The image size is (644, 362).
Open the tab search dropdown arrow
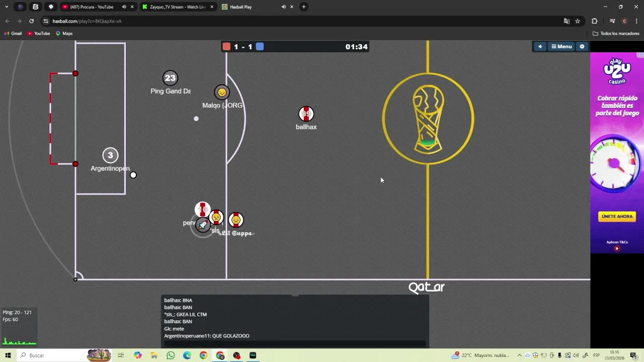7,7
